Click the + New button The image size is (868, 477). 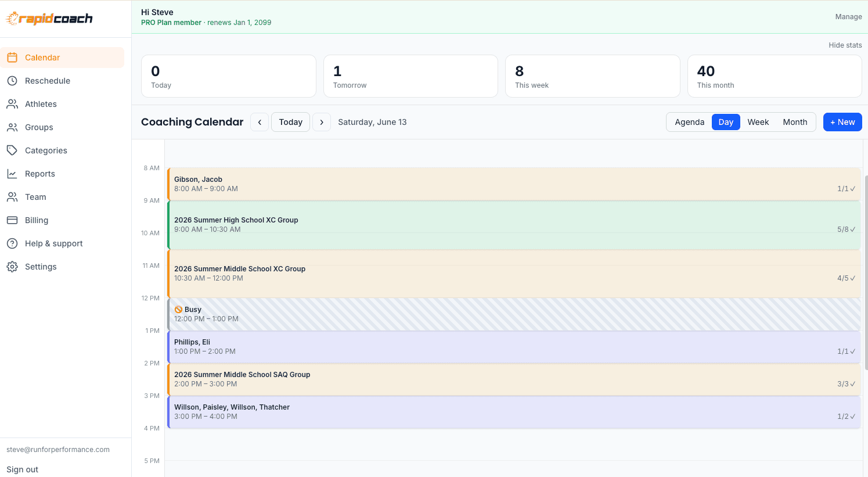pos(842,122)
